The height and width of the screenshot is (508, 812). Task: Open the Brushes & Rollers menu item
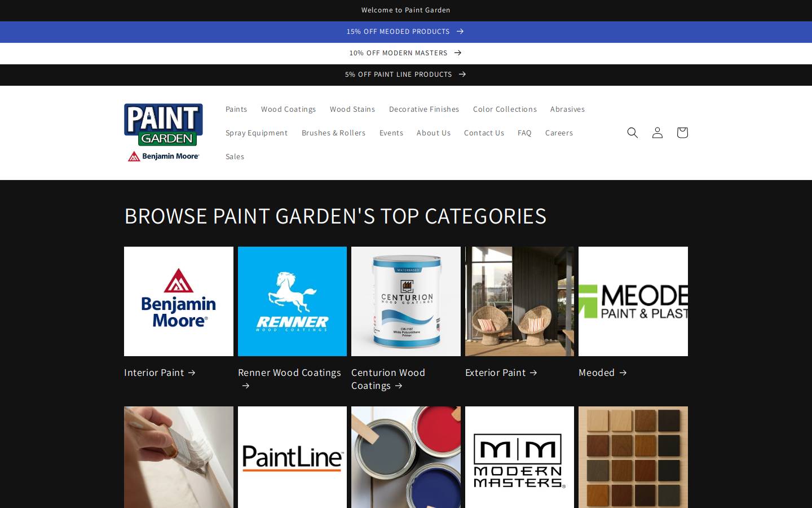click(334, 133)
